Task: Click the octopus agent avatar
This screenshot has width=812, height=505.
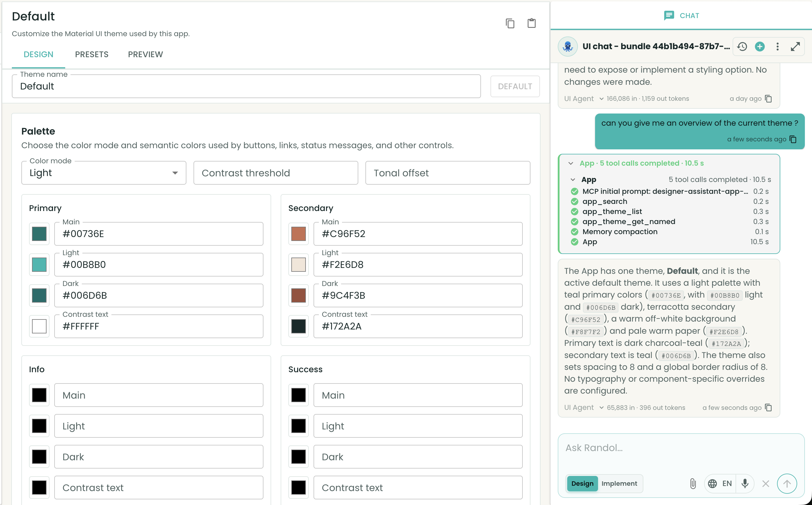Action: 568,47
